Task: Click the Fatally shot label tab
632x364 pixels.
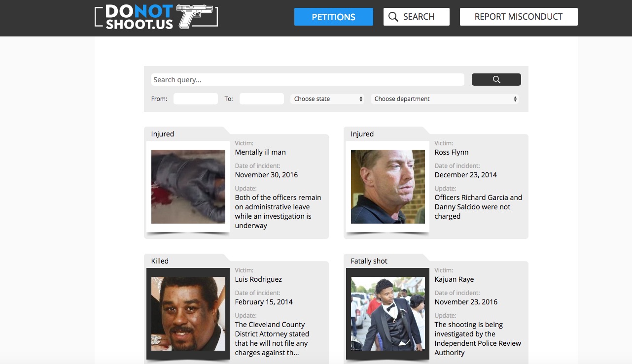Action: 369,261
